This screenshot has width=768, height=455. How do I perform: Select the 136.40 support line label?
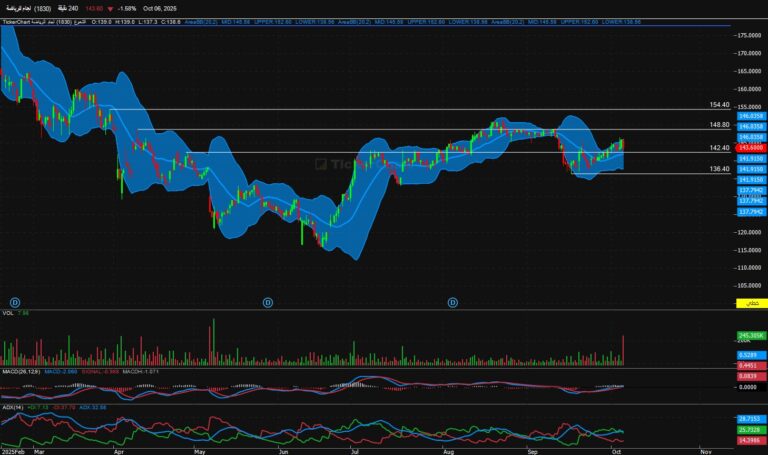click(720, 169)
